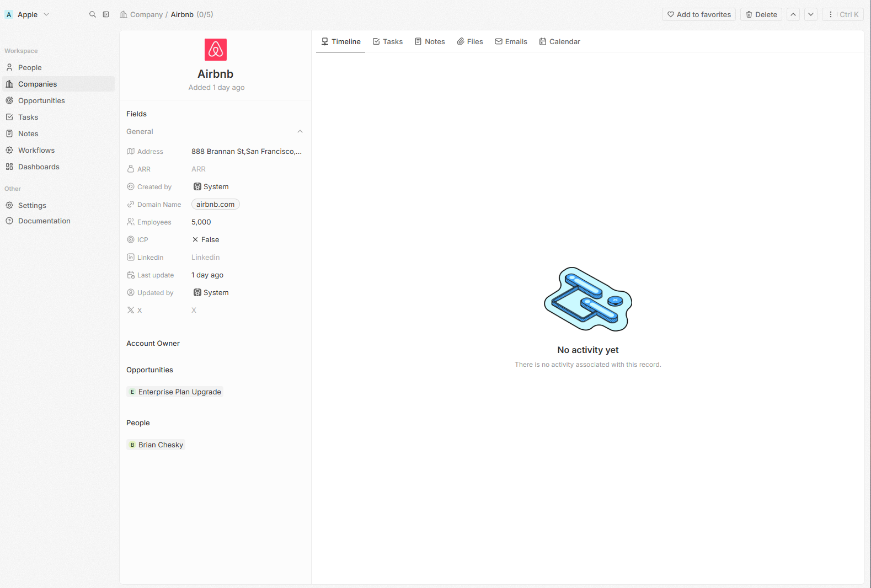This screenshot has width=871, height=588.
Task: Switch to the Calendar tab
Action: click(560, 41)
